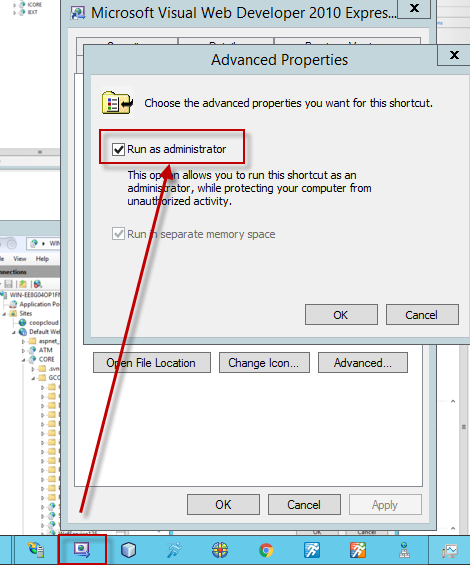Collapse the Default Web Site node
The width and height of the screenshot is (470, 565).
(14, 332)
